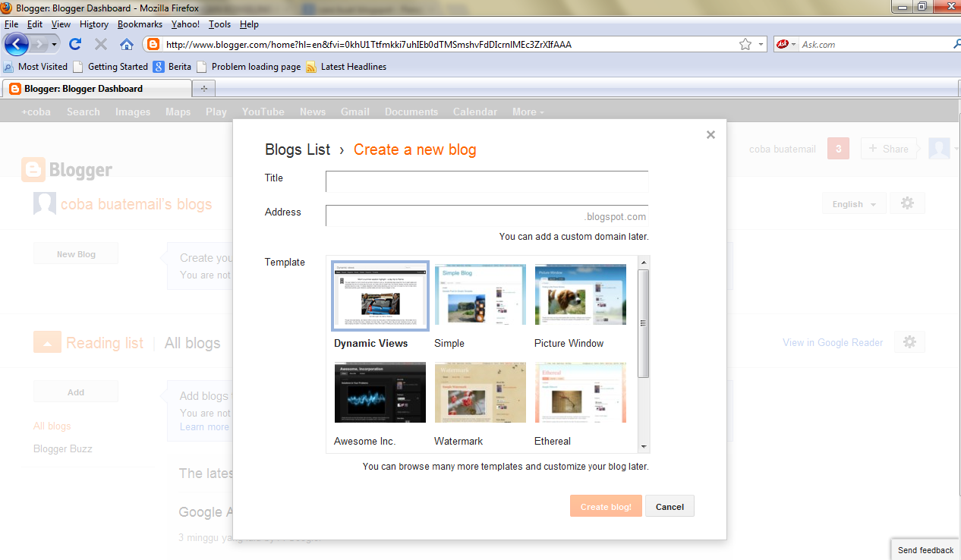Open the English language dropdown
961x560 pixels.
point(854,203)
